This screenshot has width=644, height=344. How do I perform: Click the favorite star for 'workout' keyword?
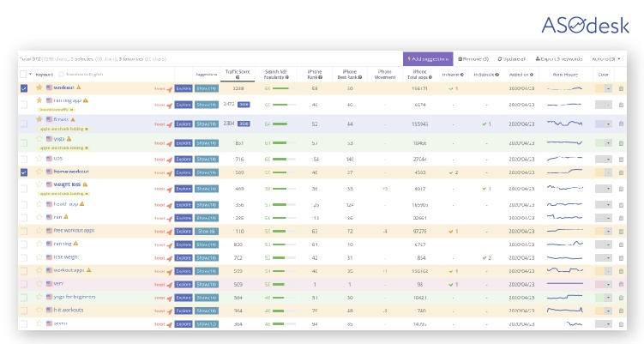pyautogui.click(x=39, y=88)
